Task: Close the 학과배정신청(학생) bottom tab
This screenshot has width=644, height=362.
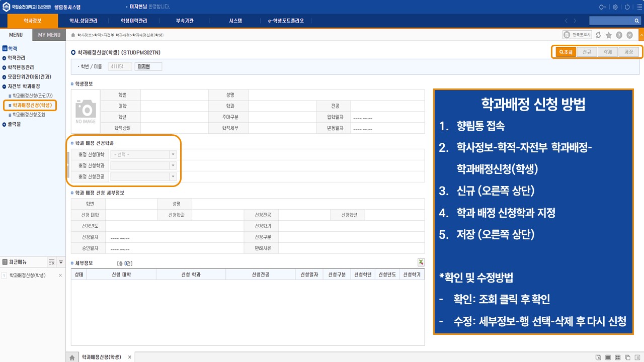Action: pos(129,357)
